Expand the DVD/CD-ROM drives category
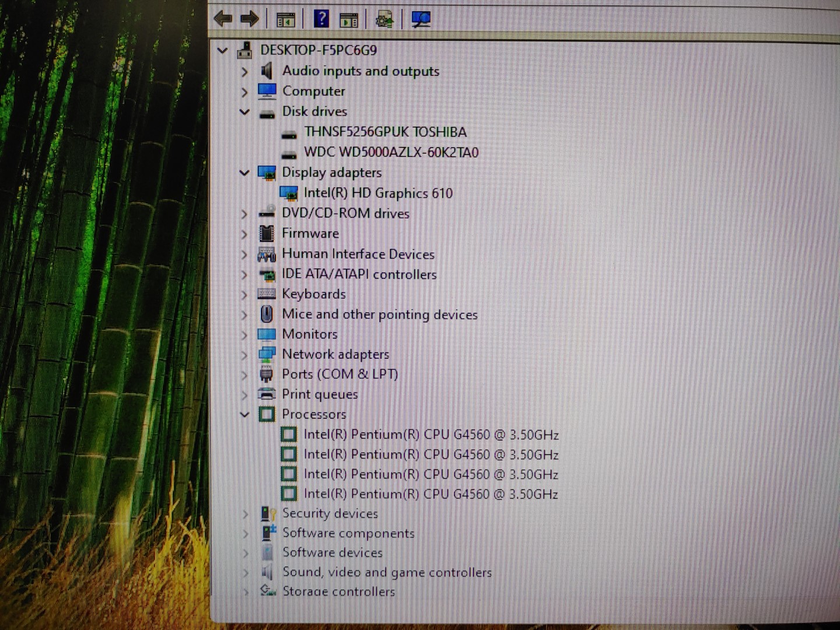The width and height of the screenshot is (840, 630). tap(244, 213)
